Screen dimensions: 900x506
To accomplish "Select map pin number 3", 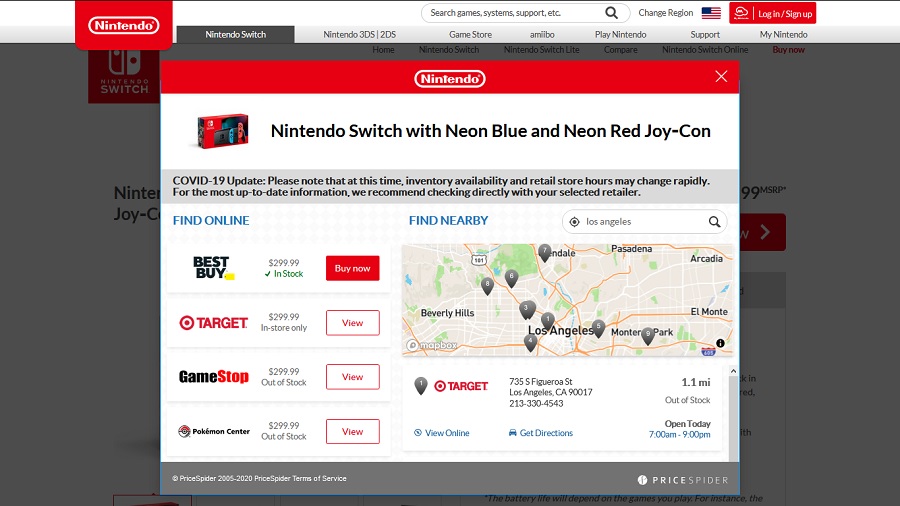I will pyautogui.click(x=526, y=310).
